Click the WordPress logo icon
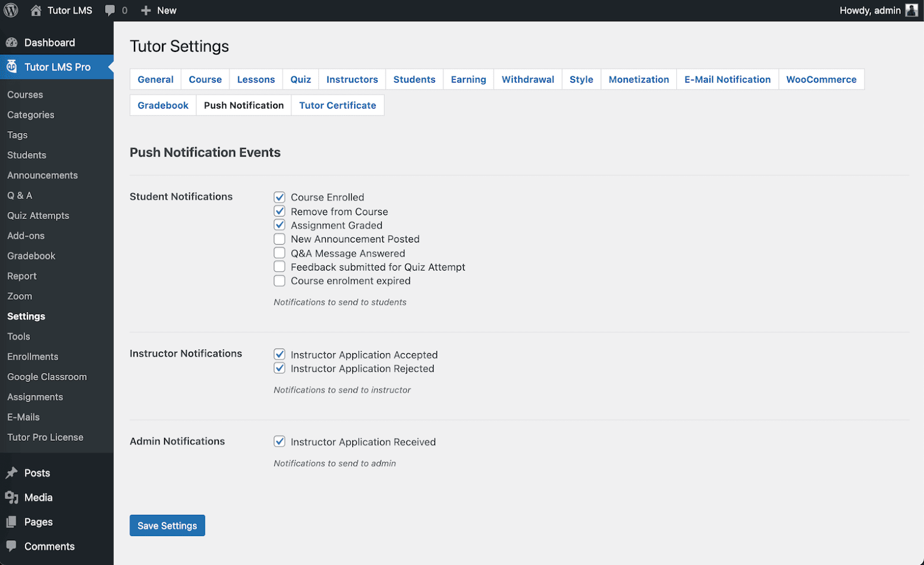The height and width of the screenshot is (565, 924). pyautogui.click(x=11, y=10)
